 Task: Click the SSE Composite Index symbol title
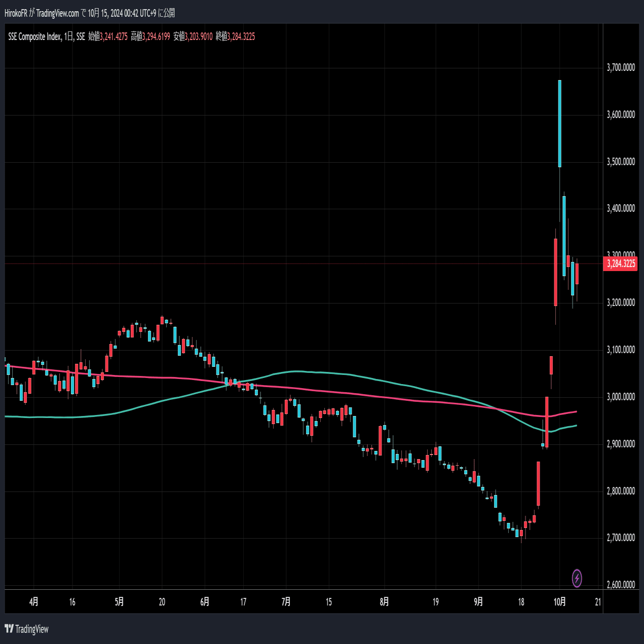tap(34, 36)
